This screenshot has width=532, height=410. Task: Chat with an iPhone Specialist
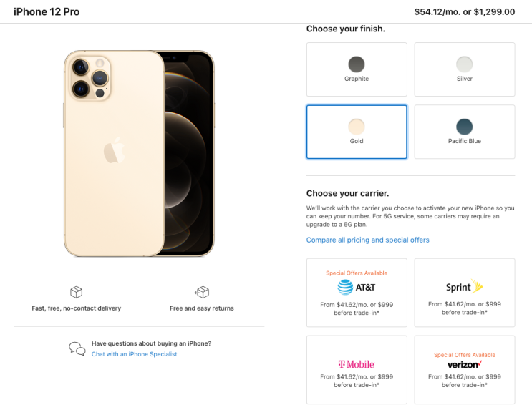(134, 354)
